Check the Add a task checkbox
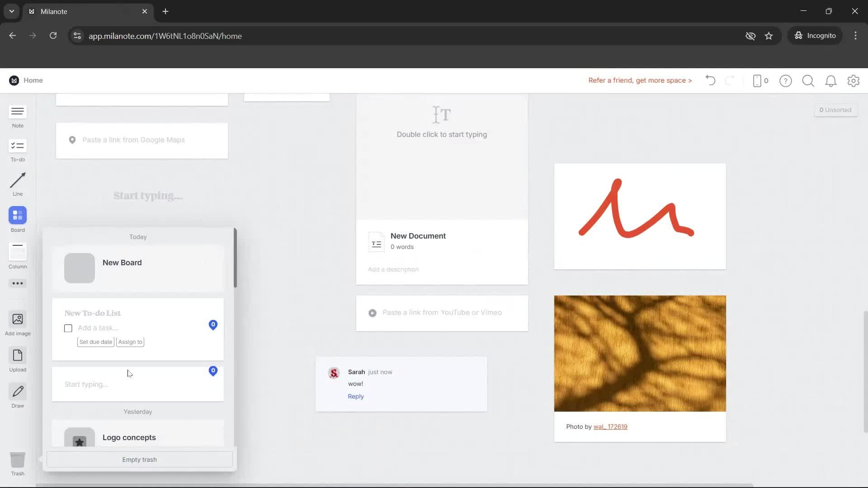Viewport: 868px width, 488px height. coord(68,328)
